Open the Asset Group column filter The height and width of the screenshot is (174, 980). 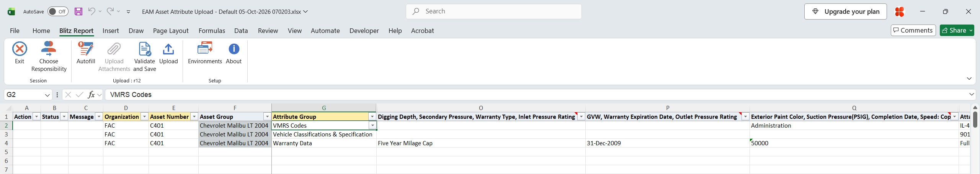[267, 117]
